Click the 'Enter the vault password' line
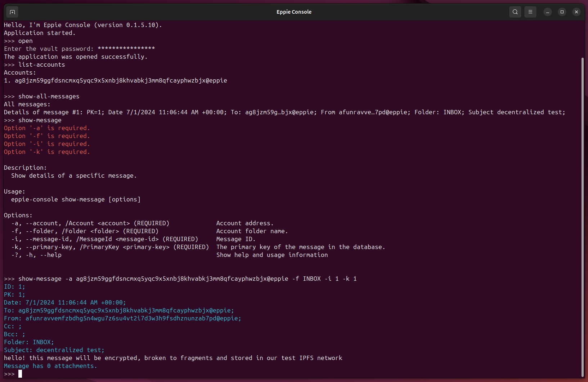Image resolution: width=588 pixels, height=382 pixels. 79,49
